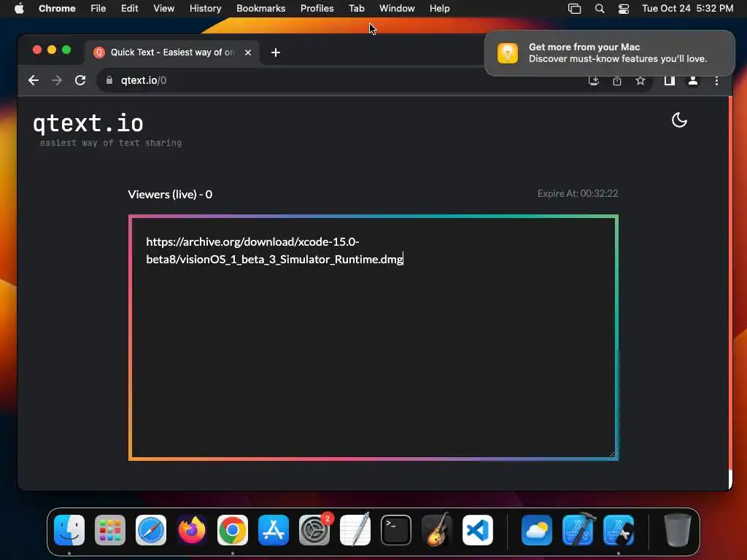Minimize the Chrome window
The image size is (747, 560).
click(x=52, y=50)
